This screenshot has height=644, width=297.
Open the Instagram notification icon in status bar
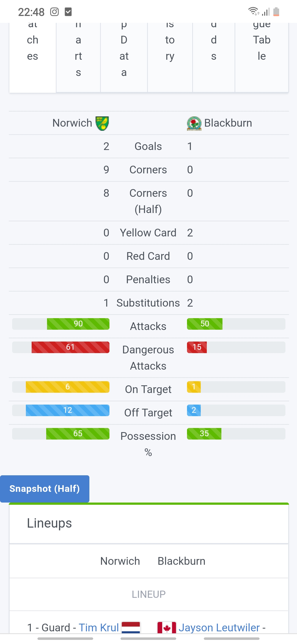tap(54, 12)
